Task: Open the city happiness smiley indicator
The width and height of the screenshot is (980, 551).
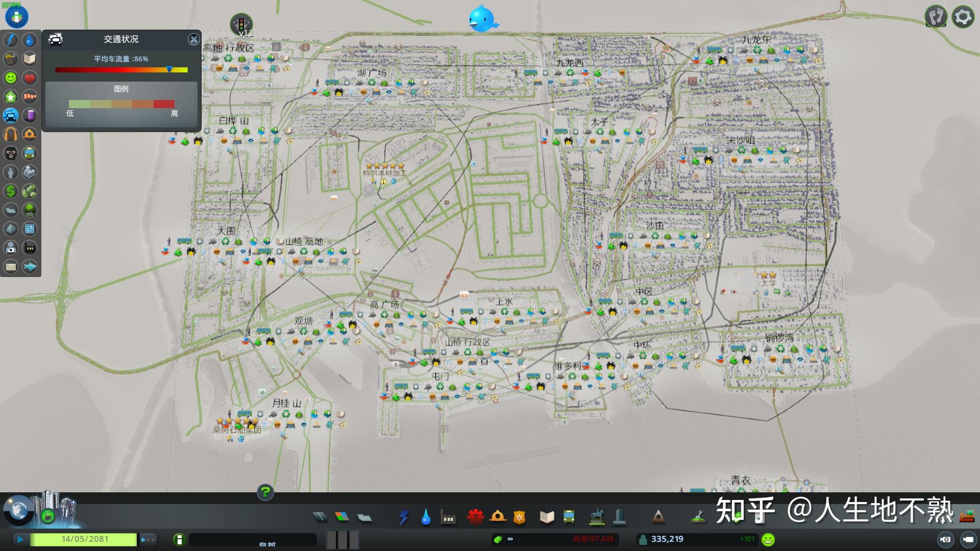Action: (768, 539)
